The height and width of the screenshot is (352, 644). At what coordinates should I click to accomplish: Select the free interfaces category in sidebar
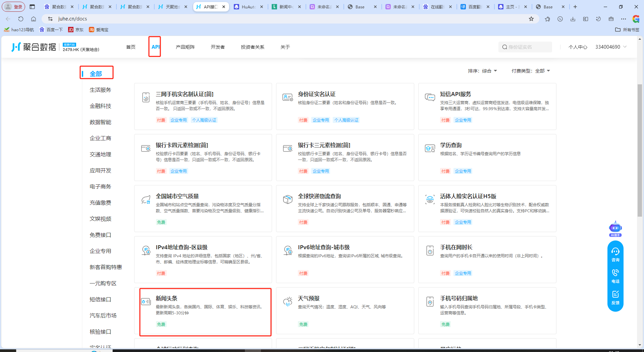pos(100,235)
